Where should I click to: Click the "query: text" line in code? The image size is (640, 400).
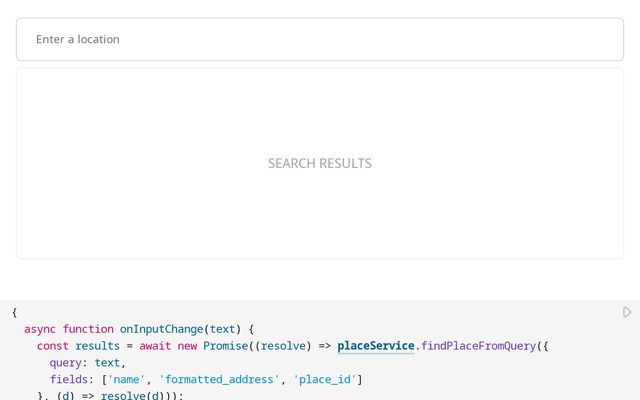[87, 363]
